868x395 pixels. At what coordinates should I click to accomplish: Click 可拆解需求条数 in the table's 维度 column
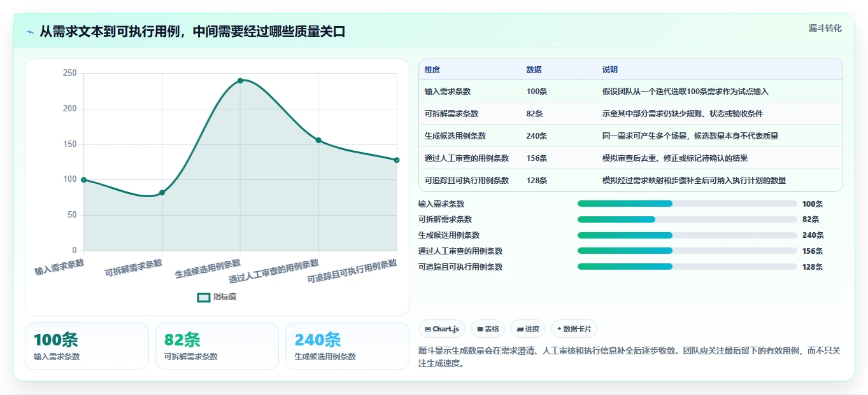tap(452, 114)
